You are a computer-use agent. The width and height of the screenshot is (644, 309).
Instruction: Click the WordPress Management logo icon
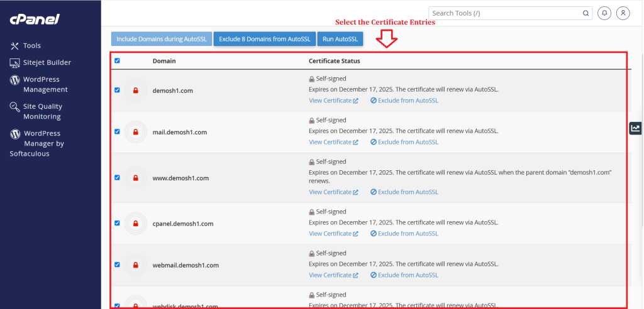15,80
